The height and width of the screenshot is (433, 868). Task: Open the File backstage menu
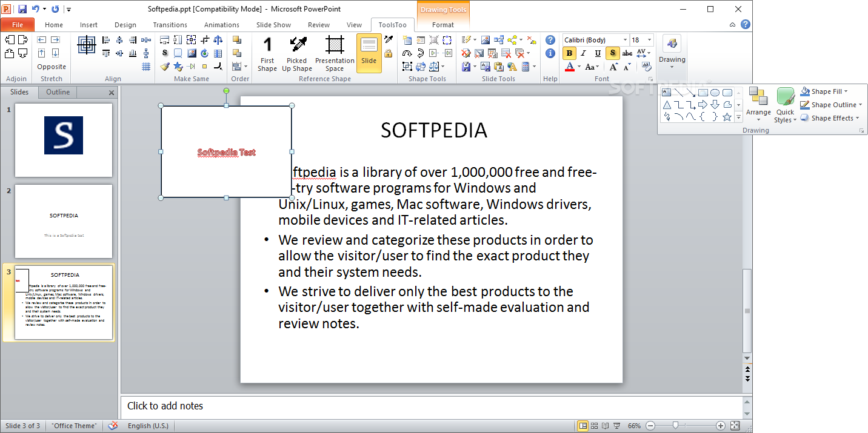[18, 25]
